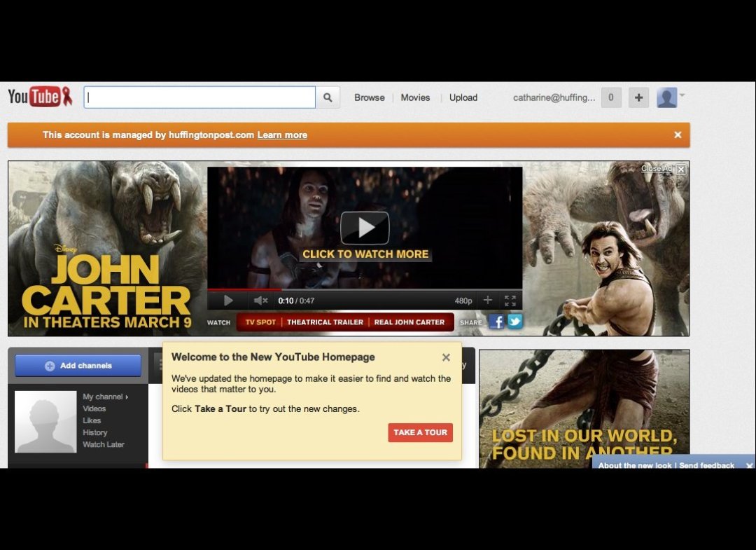Share the ad on Facebook
Viewport: 756px width, 550px height.
point(496,322)
